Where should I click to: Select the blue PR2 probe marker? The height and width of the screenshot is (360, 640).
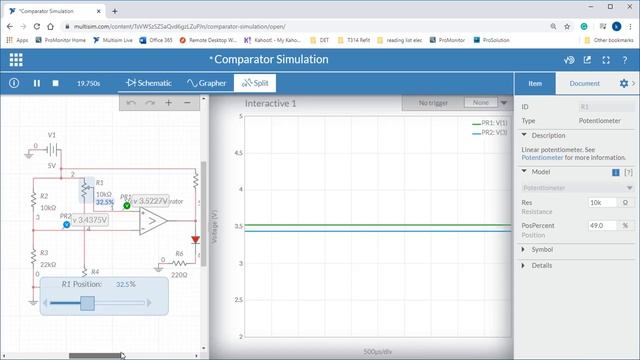[x=67, y=224]
